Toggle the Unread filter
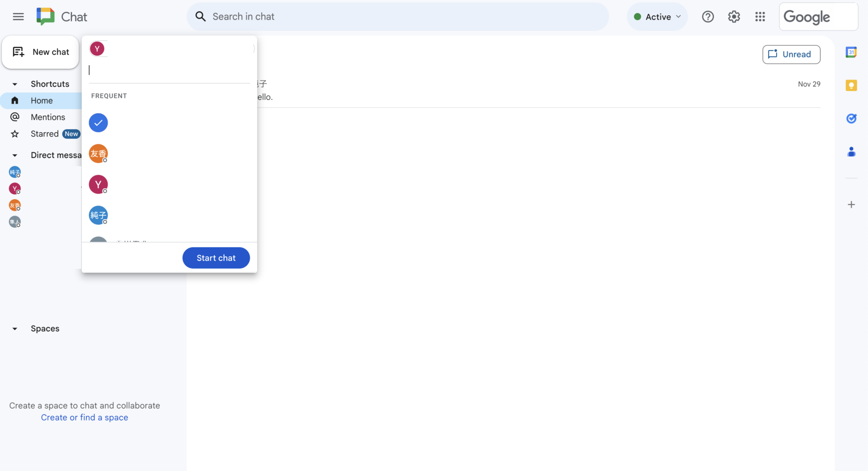Screen dimensions: 868x471 pyautogui.click(x=791, y=54)
